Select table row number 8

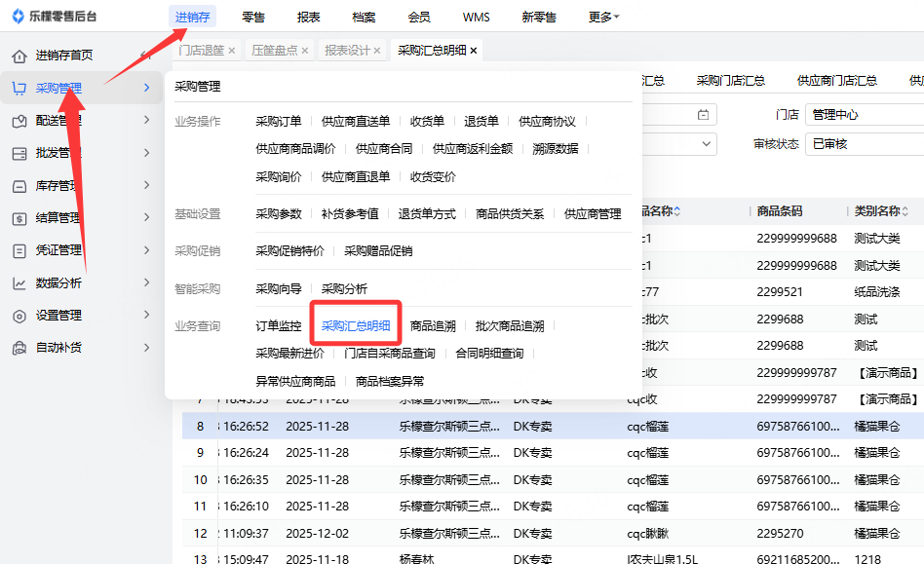point(201,427)
